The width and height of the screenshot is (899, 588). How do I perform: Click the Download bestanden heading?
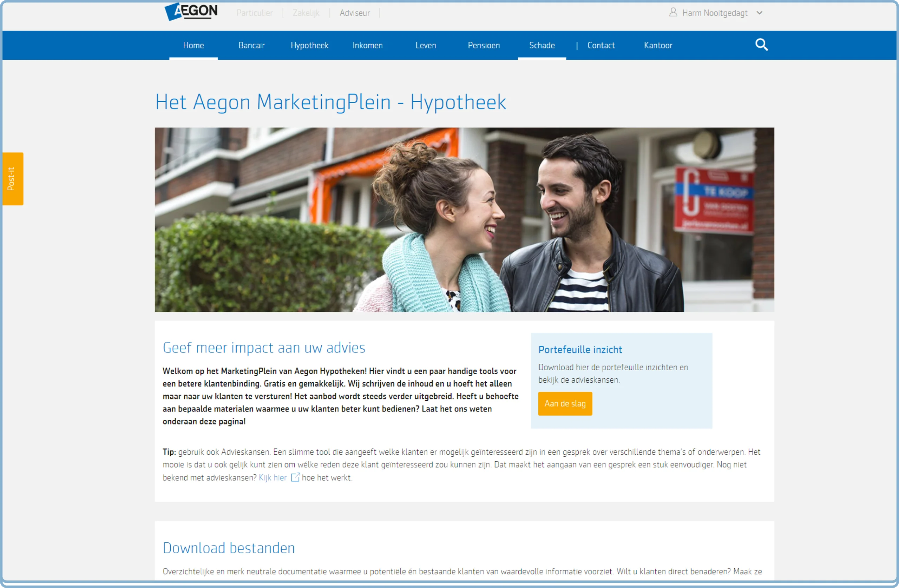229,548
